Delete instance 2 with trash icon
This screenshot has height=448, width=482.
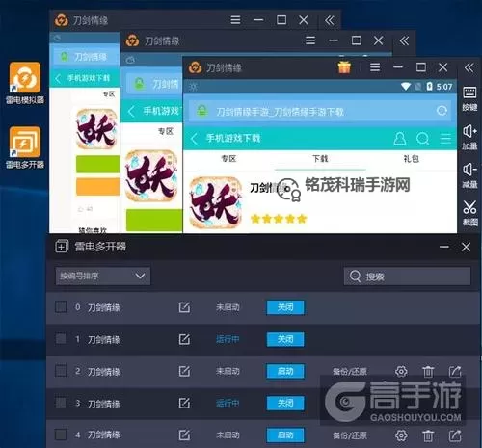[428, 372]
